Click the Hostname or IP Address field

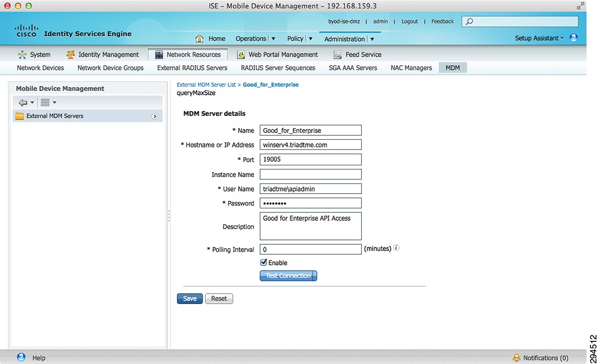[x=310, y=144]
